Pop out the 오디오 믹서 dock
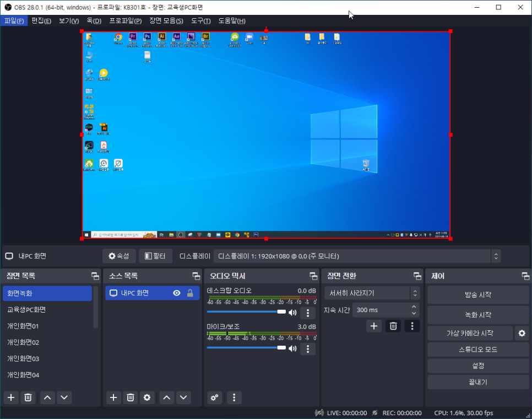Screen dimensions: 532x419 313,276
